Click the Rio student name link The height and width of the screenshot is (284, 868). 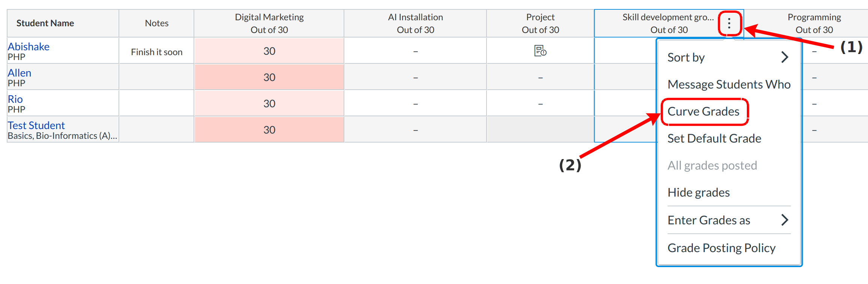point(15,99)
